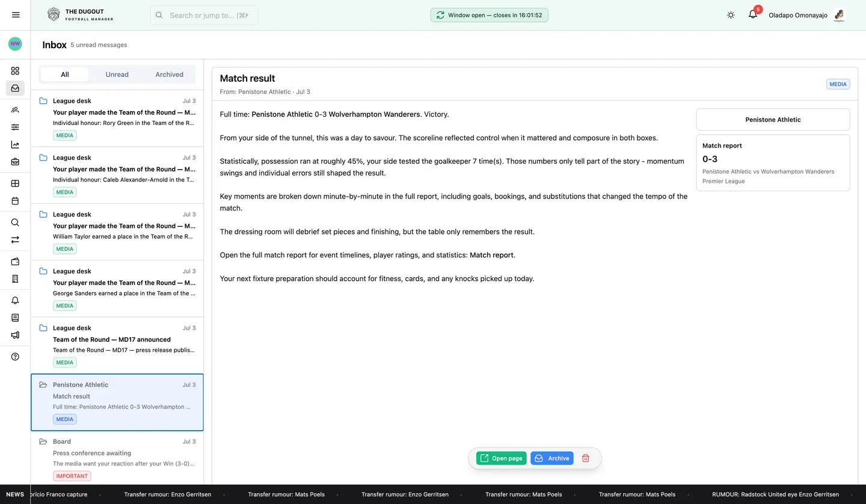Open the tactics sliders icon
This screenshot has width=866, height=504.
click(15, 128)
